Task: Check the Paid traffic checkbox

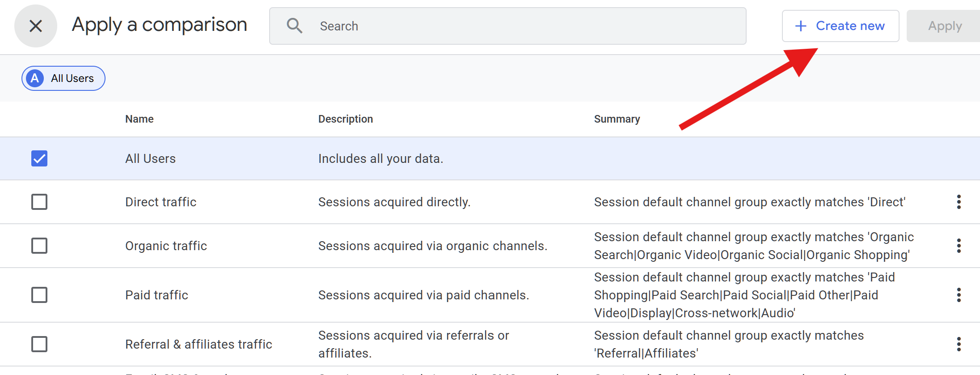Action: tap(39, 295)
